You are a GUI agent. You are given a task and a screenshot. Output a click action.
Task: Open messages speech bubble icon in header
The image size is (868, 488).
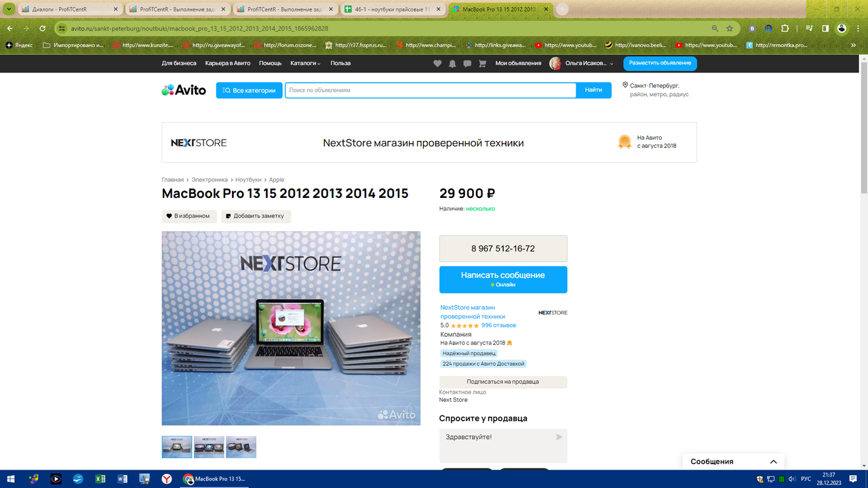coord(467,63)
